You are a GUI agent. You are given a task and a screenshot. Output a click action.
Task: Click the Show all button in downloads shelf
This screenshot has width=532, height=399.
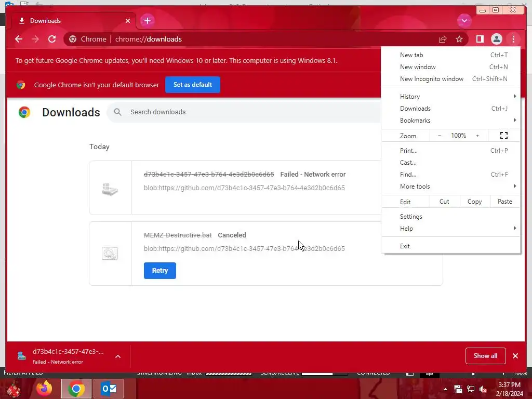(x=486, y=356)
